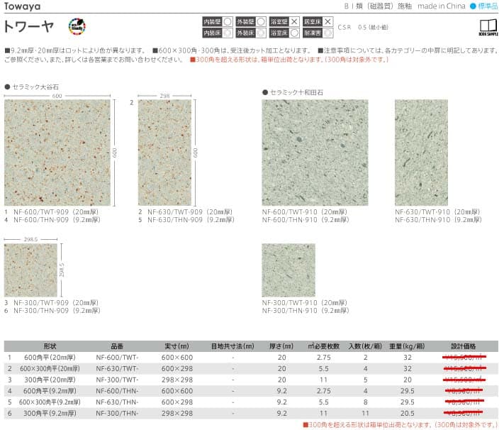Click the 目地共寸法(mm) column header
Screen dimensions: 504x430
[x=233, y=346]
